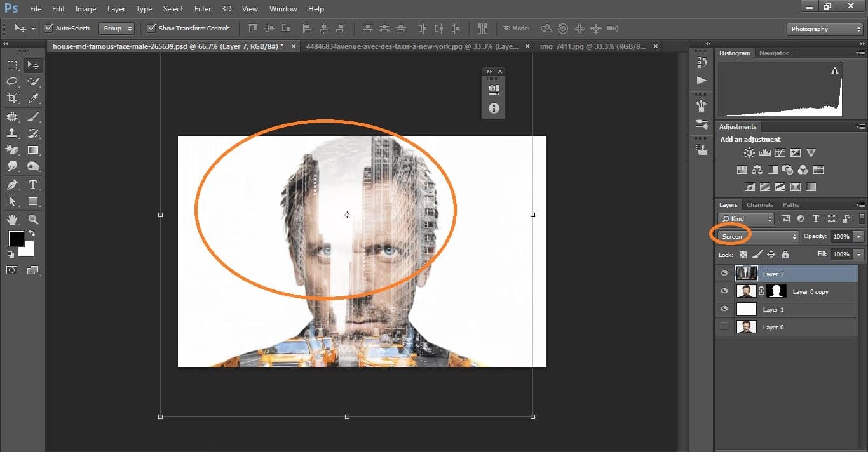Open the Group dropdown in the options bar

[116, 28]
